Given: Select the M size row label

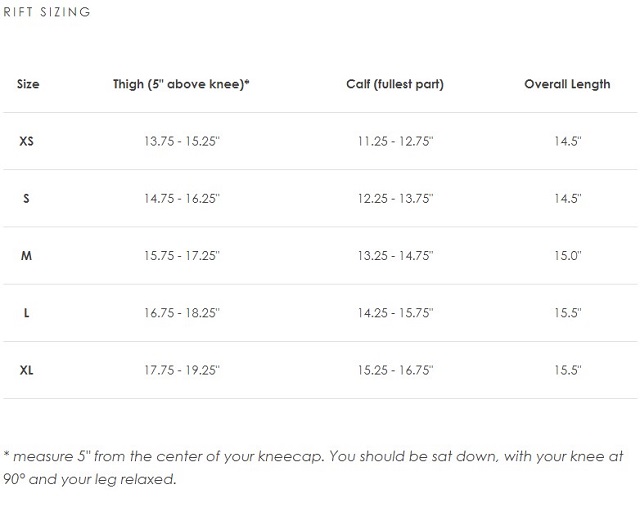Looking at the screenshot, I should [27, 256].
